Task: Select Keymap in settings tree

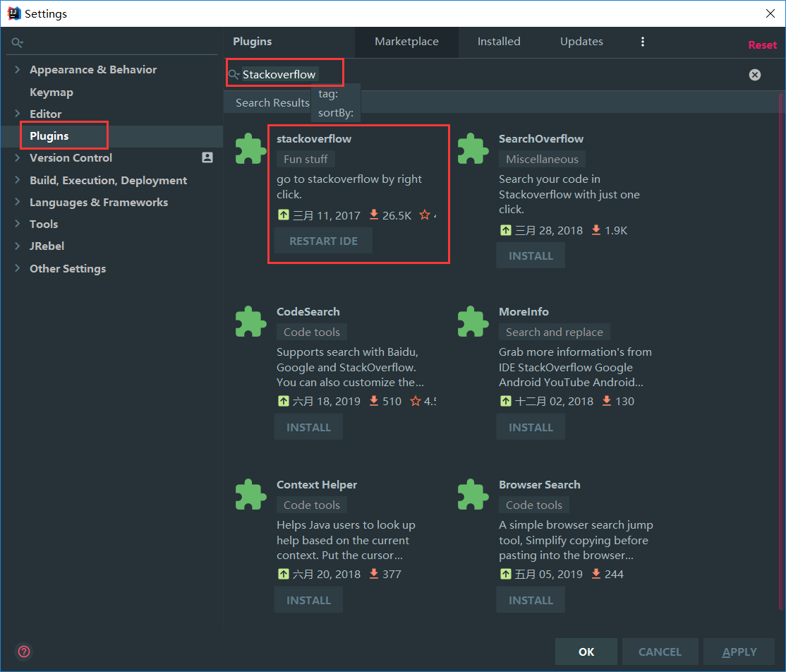Action: (x=52, y=92)
